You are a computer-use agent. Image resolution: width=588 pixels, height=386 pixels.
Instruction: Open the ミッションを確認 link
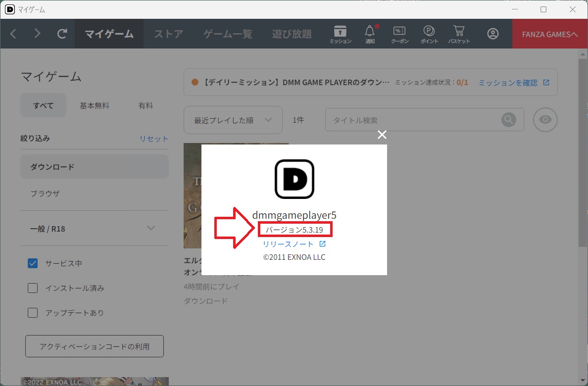(x=508, y=83)
